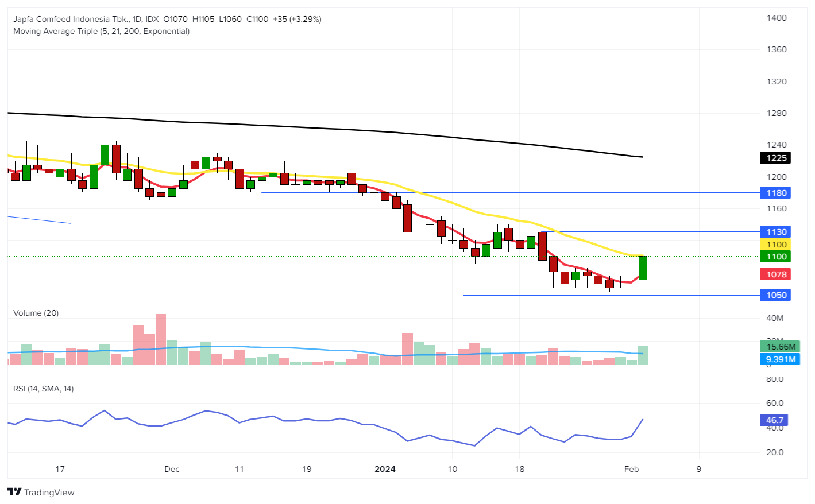Click the 1320 price axis value
The height and width of the screenshot is (504, 815).
tap(777, 82)
